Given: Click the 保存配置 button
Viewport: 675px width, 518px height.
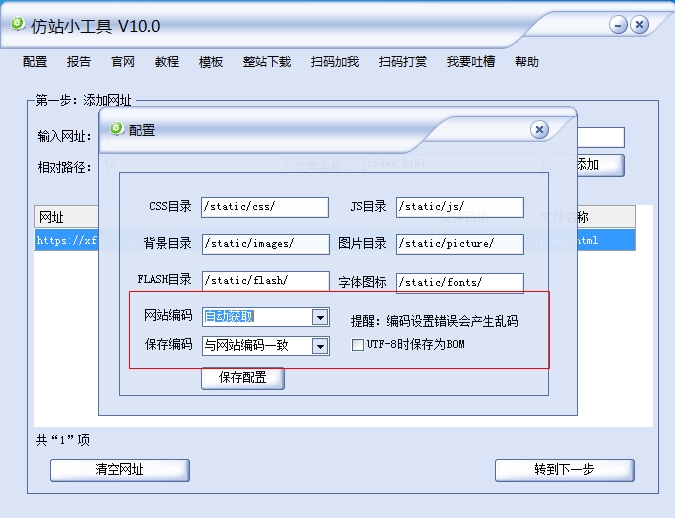Looking at the screenshot, I should click(243, 378).
